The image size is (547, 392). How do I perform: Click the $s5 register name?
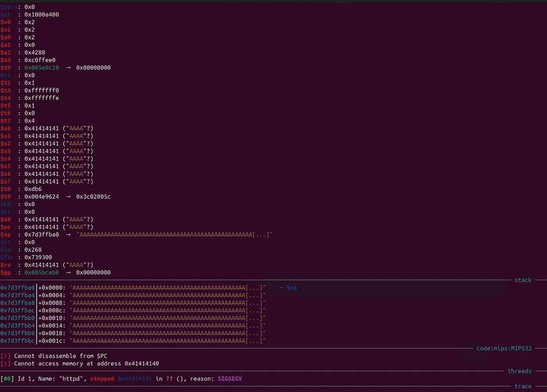coord(5,166)
